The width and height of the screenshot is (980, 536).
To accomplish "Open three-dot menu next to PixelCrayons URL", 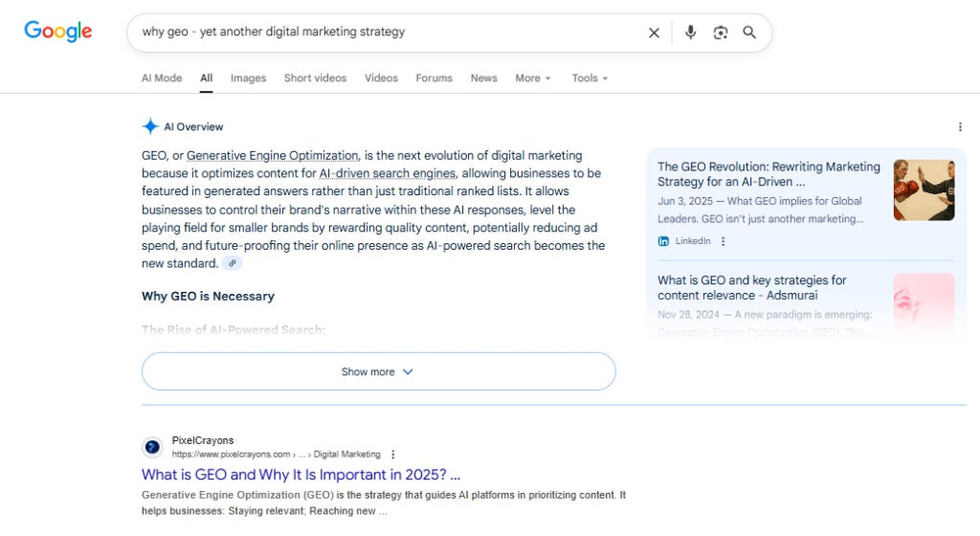I will (x=392, y=454).
